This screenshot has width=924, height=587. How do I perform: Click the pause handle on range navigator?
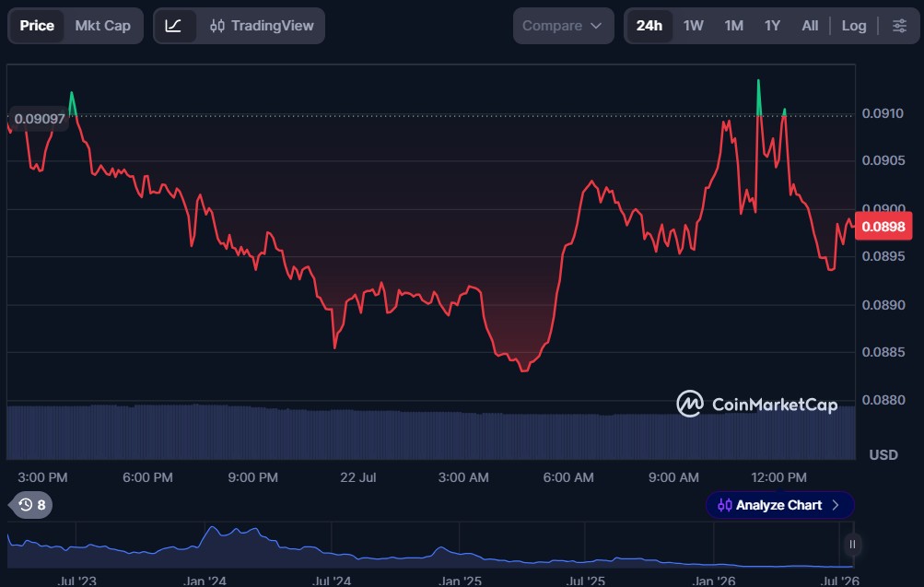click(x=851, y=545)
